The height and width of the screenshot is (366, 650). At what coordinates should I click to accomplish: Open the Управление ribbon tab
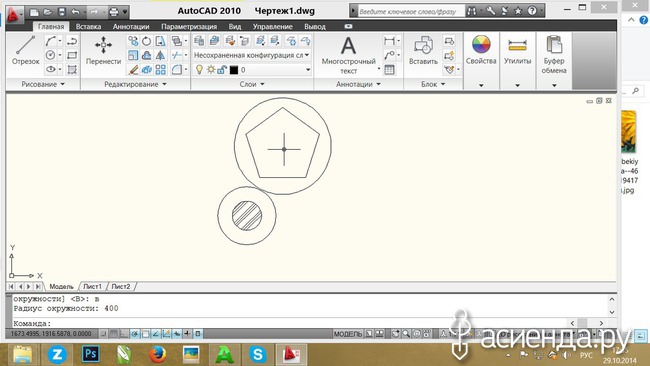tap(273, 27)
